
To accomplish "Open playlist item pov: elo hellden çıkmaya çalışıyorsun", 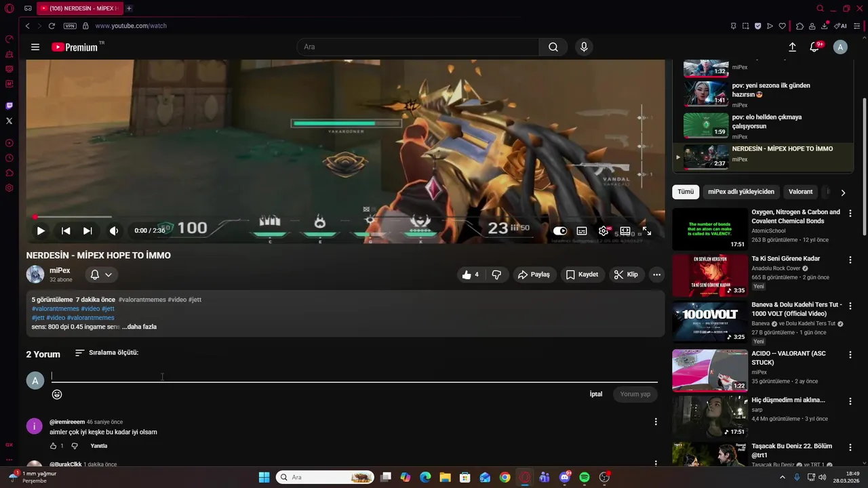I will 763,126.
